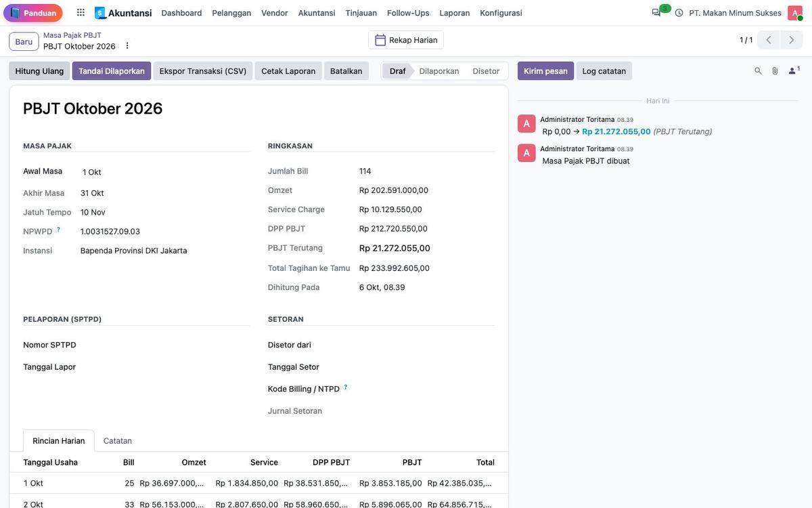The width and height of the screenshot is (812, 508).
Task: Click Log catatan button
Action: tap(604, 71)
